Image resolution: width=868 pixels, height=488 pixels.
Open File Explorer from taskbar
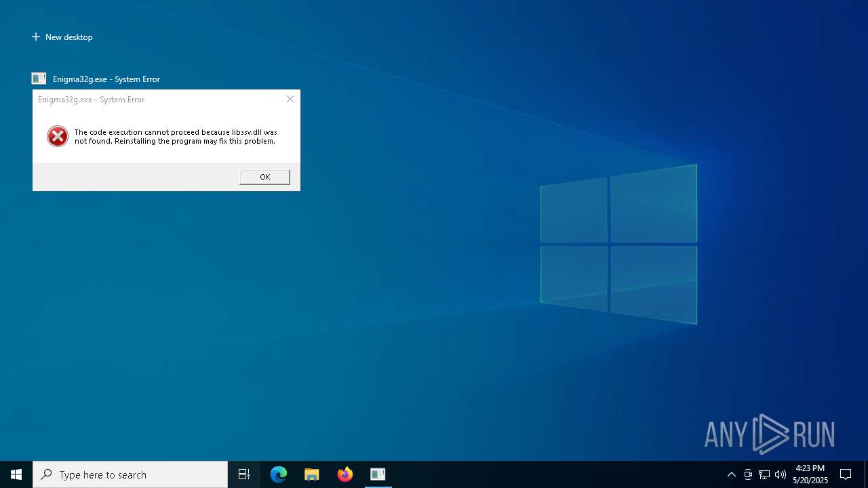coord(312,474)
